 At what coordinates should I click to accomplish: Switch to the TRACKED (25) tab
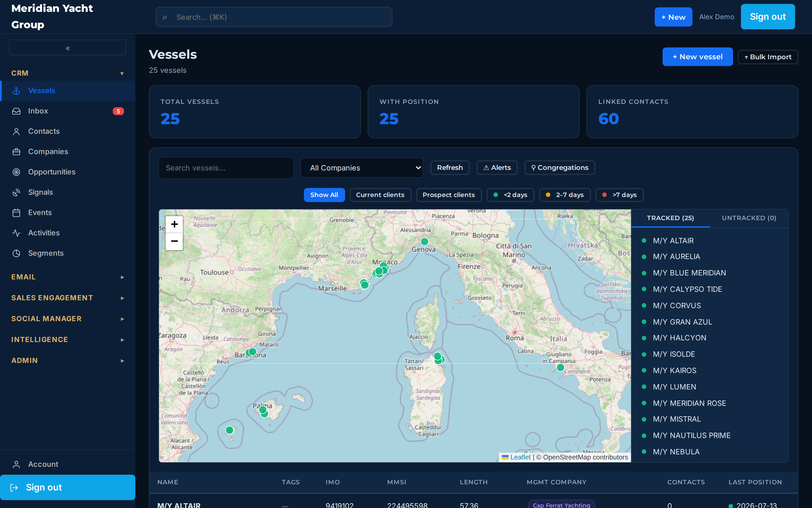tap(670, 218)
